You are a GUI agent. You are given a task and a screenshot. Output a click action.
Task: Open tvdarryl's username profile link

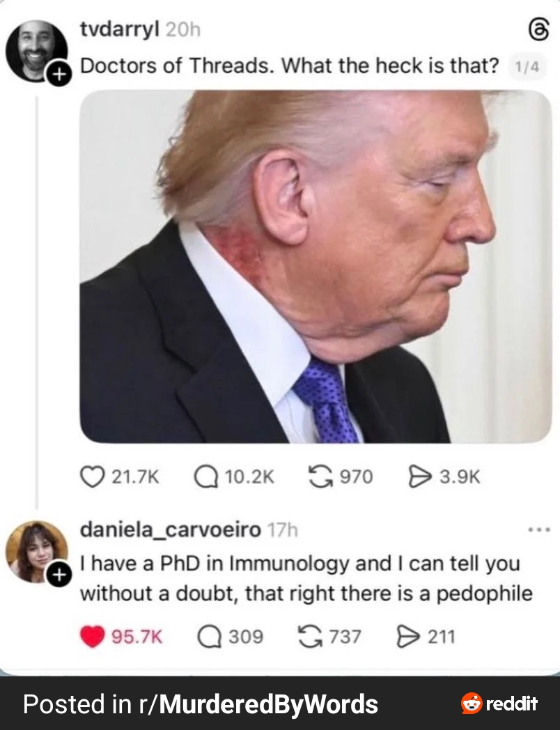point(120,30)
